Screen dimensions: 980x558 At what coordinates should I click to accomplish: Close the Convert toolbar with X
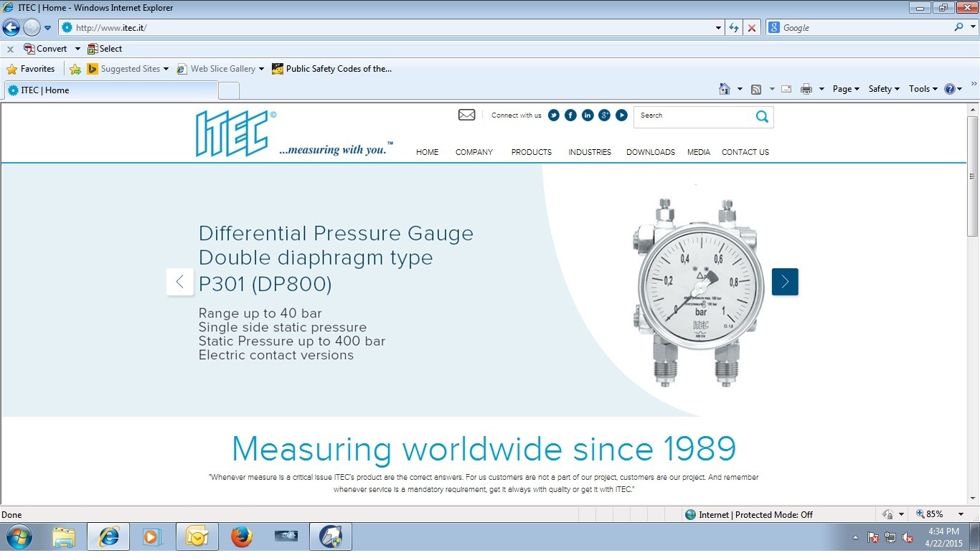pyautogui.click(x=10, y=49)
